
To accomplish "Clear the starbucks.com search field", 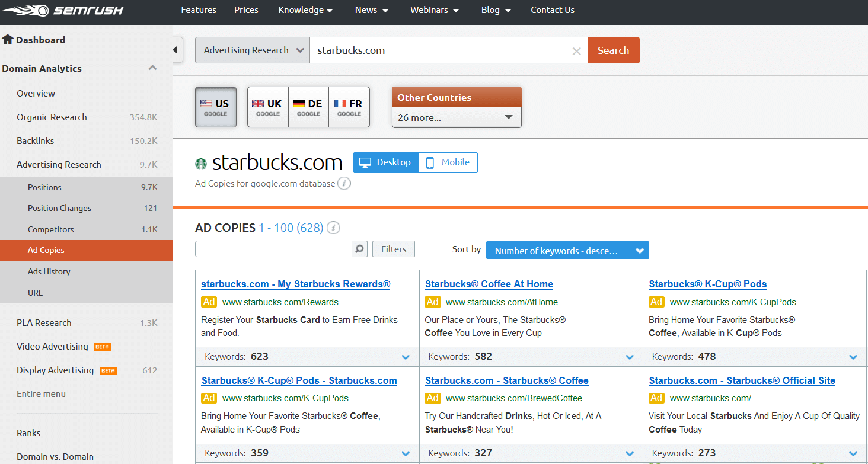I will point(576,51).
